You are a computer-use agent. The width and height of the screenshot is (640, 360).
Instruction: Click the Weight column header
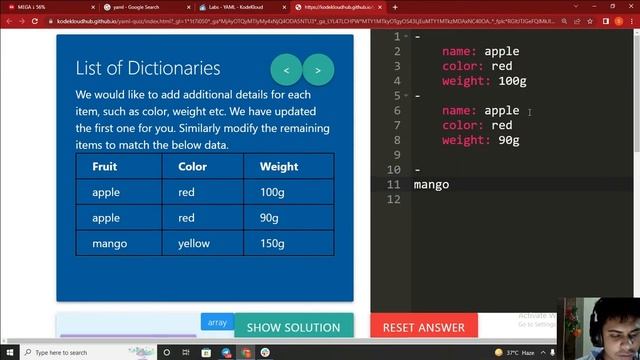click(289, 167)
